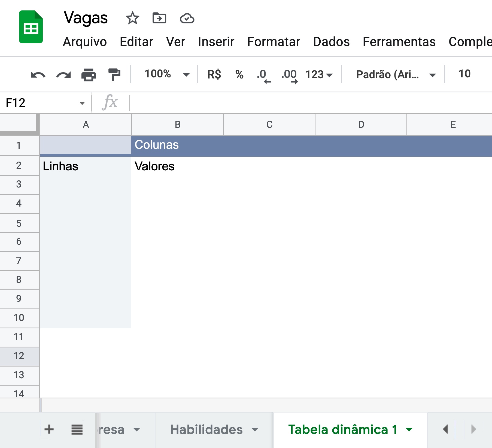This screenshot has width=492, height=448.
Task: Select column E header
Action: pyautogui.click(x=450, y=125)
